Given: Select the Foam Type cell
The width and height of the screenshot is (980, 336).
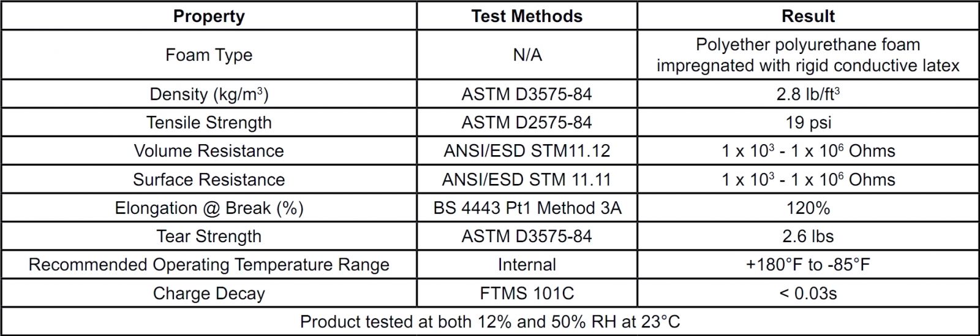Looking at the screenshot, I should pos(209,55).
